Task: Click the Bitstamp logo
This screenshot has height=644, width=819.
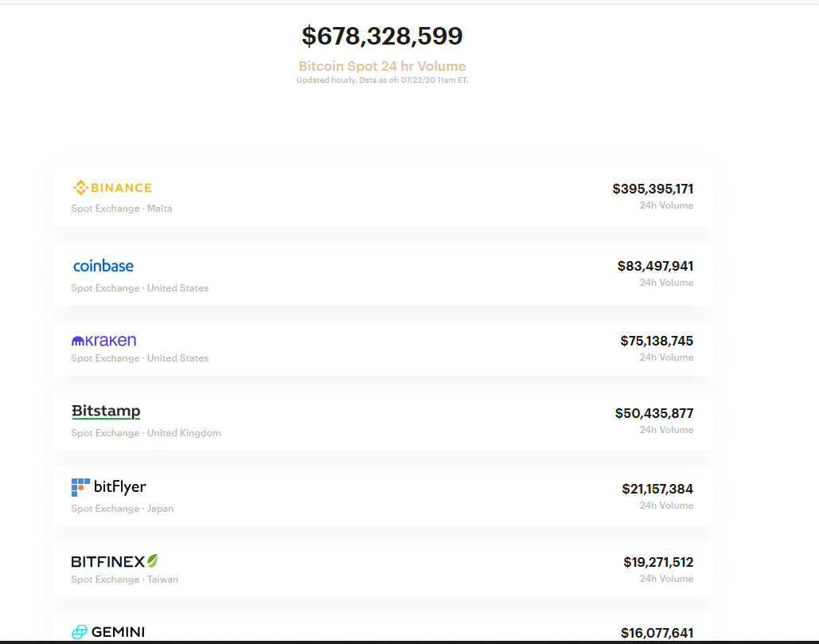Action: click(106, 411)
